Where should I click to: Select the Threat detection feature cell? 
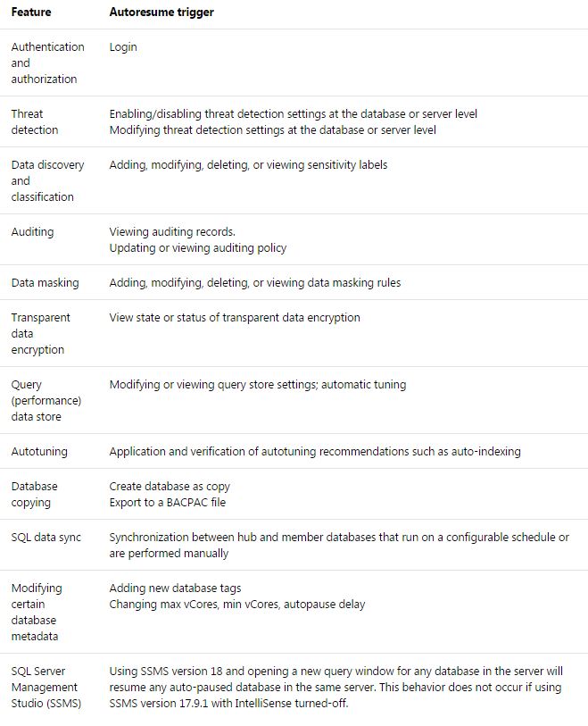(35, 121)
